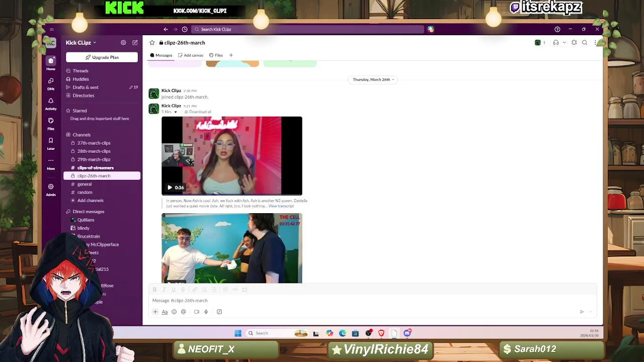Click the Upgrade Plan button
644x362 pixels.
[102, 57]
